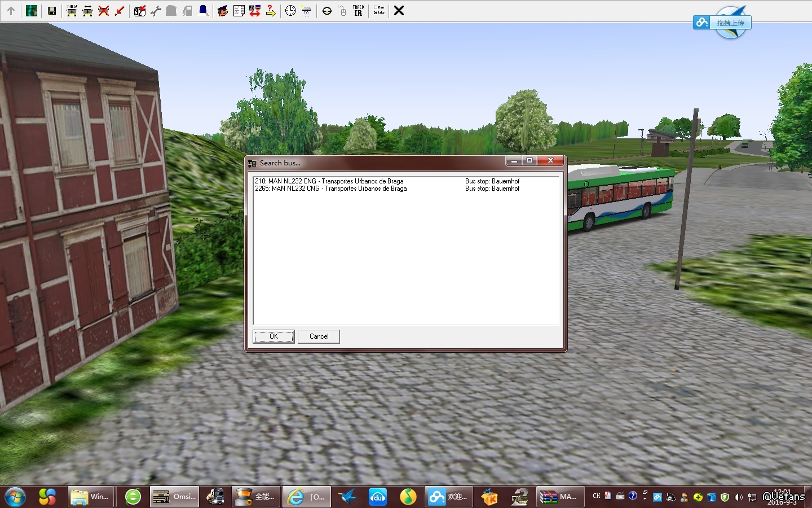Select bus 210 MAN NL232 CNG row

(406, 181)
